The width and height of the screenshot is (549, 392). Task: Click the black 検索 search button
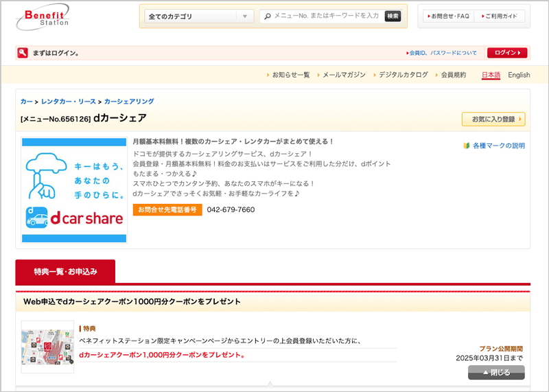point(393,16)
